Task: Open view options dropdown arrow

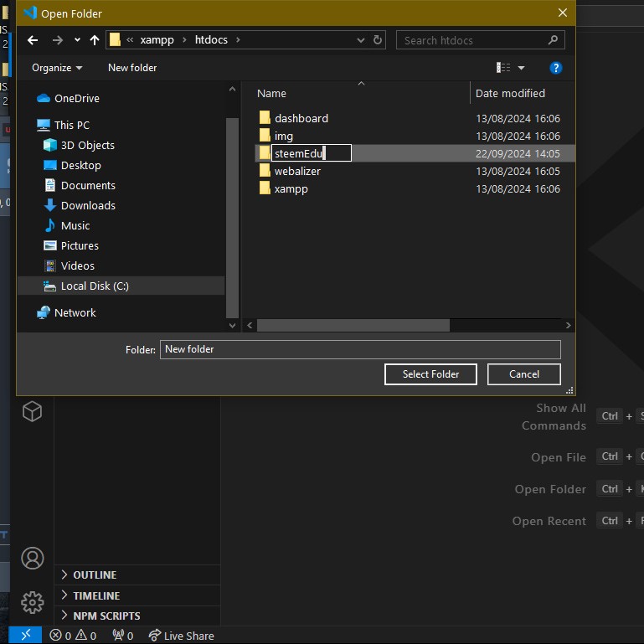Action: point(521,68)
